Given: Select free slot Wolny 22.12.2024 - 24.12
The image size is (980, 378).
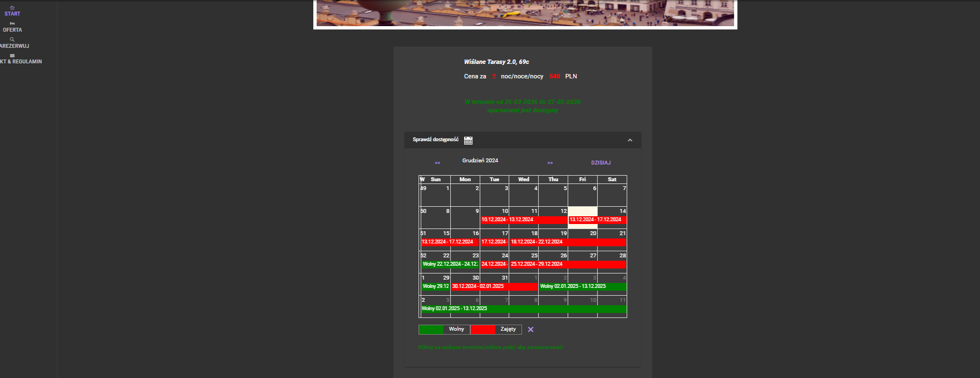Looking at the screenshot, I should click(x=450, y=265).
